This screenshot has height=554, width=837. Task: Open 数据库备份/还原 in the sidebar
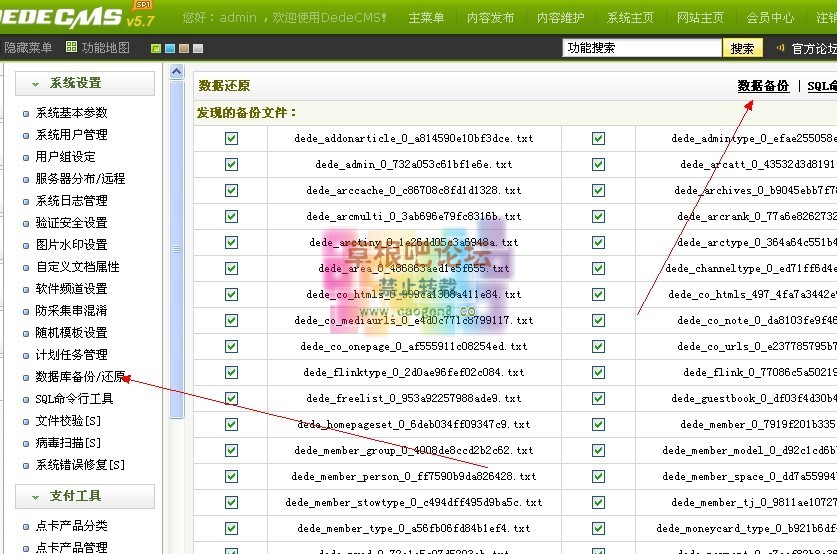coord(80,377)
